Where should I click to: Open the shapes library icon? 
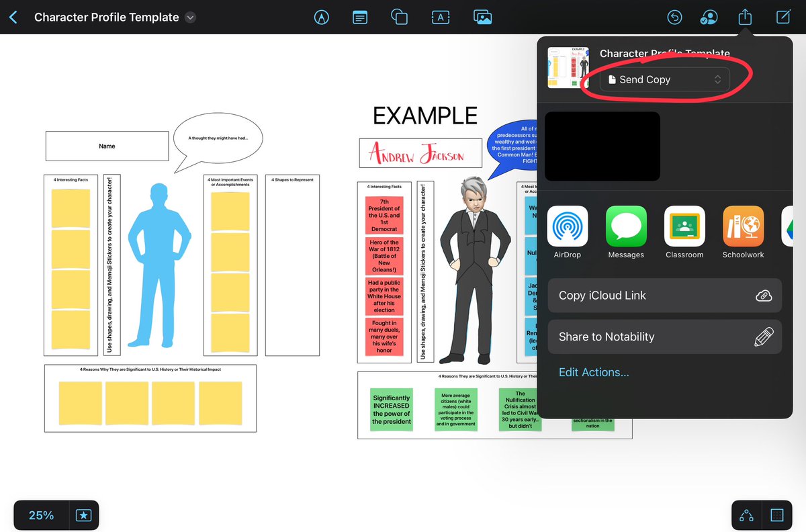click(400, 17)
